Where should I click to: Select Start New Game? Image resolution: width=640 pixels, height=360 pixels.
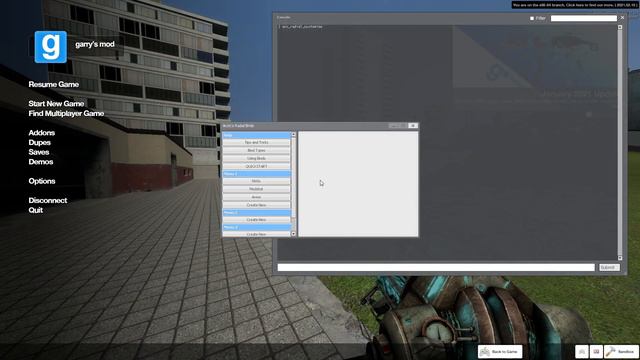click(56, 104)
